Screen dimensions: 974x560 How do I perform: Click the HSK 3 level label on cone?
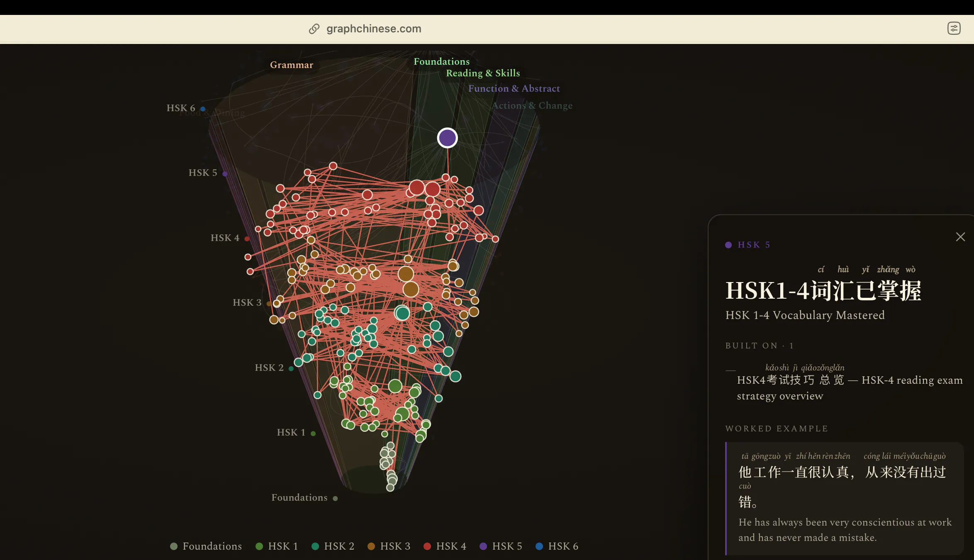point(247,302)
